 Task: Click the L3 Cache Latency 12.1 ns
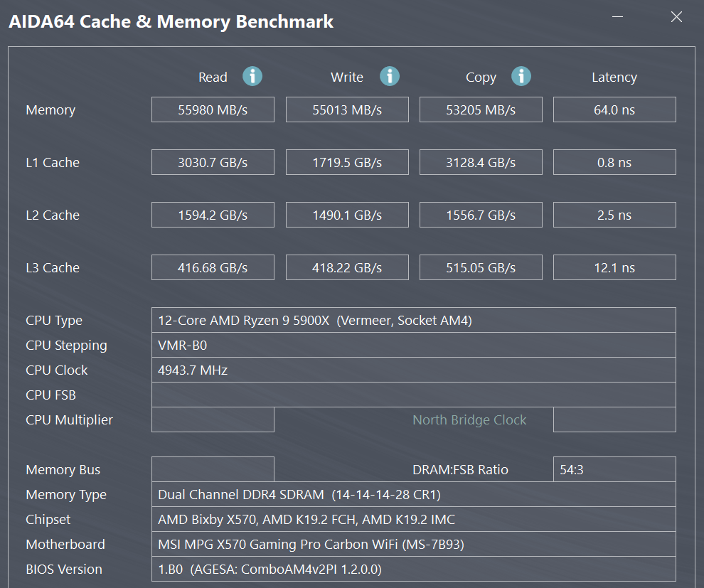point(614,268)
